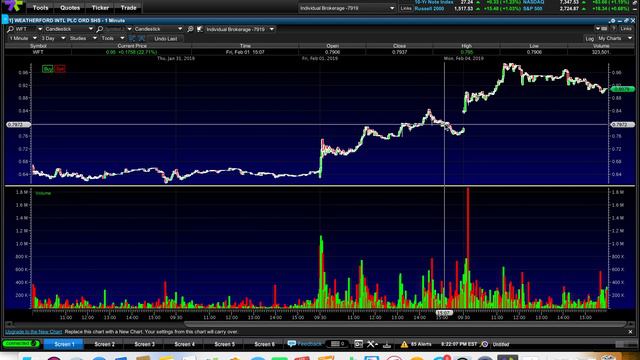Click the WFT symbol cell in quote row

pyautogui.click(x=38, y=52)
